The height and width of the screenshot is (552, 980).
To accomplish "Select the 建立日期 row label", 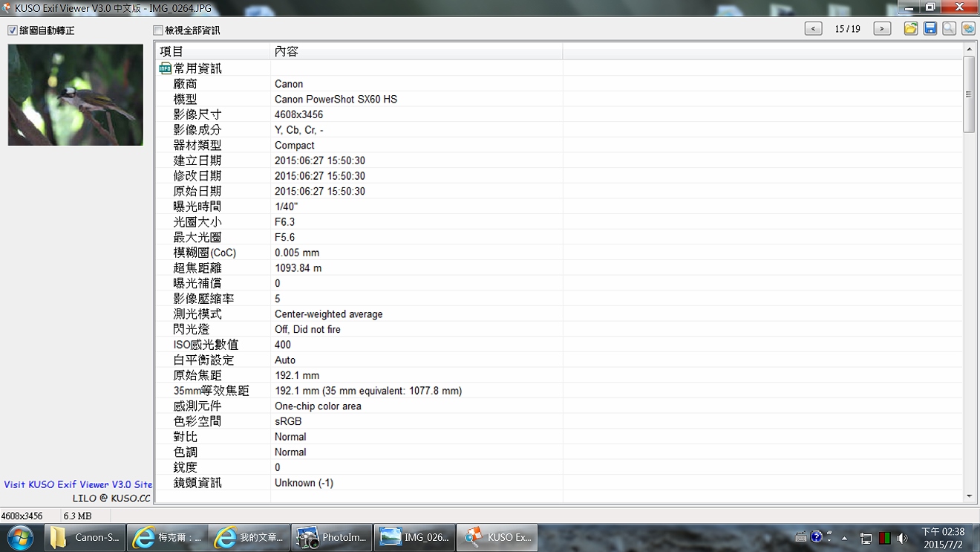I will (197, 160).
